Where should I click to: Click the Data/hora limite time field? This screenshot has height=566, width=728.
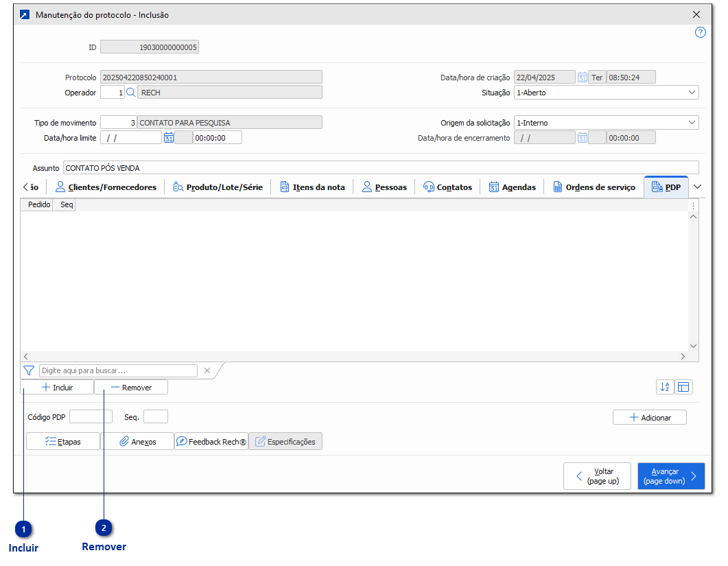(x=218, y=138)
